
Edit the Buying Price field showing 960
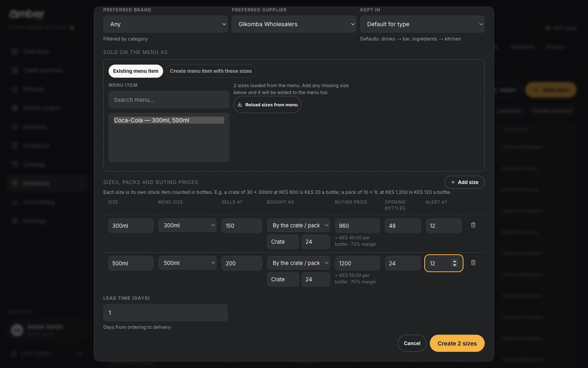click(357, 226)
